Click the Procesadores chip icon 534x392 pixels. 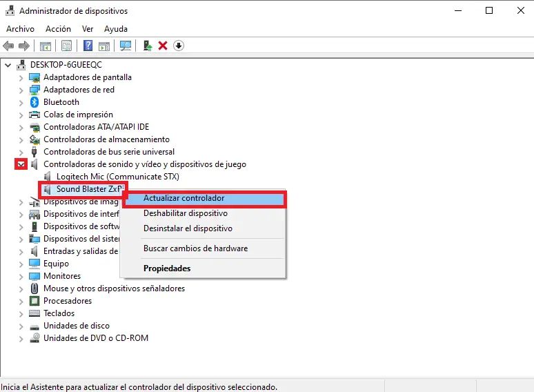click(34, 301)
